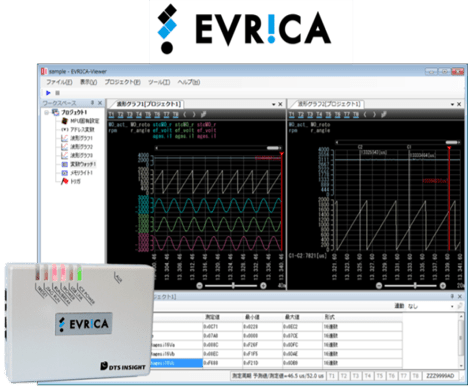Close the variable watch panel
Image resolution: width=468 pixels, height=388 pixels.
[460, 296]
